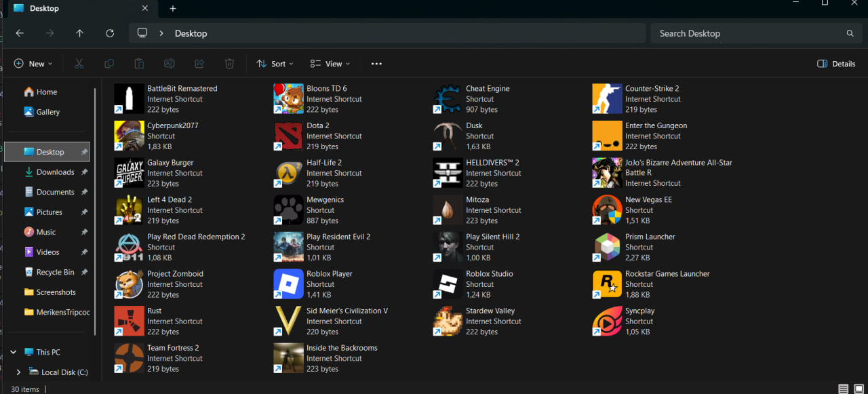Open Home in the navigation pane

(x=47, y=92)
